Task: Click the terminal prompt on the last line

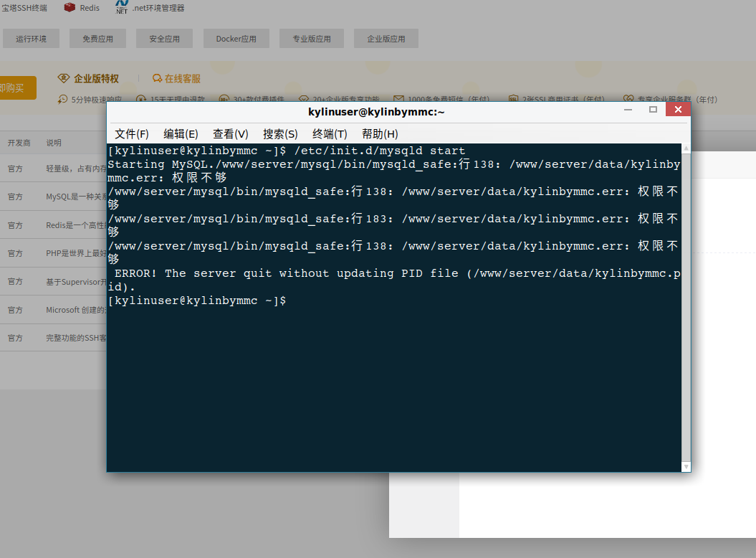Action: coord(197,301)
